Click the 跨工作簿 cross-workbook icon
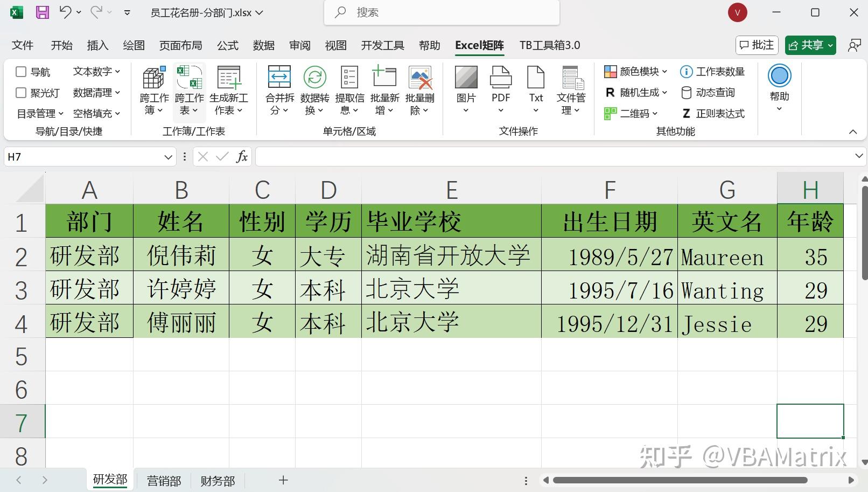The width and height of the screenshot is (868, 492). click(154, 79)
